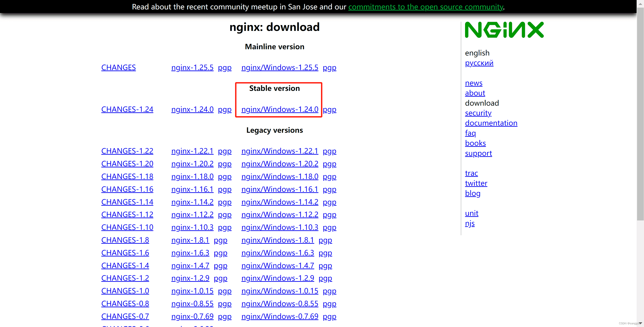Open pgp signature for nginx/Windows-1.0.15
This screenshot has width=644, height=327.
tap(329, 291)
